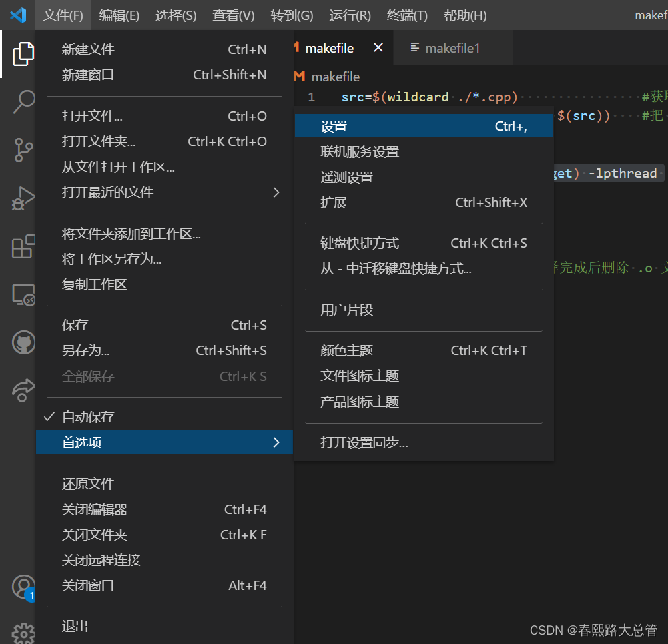
Task: Open the 运行(R) menu
Action: [350, 15]
